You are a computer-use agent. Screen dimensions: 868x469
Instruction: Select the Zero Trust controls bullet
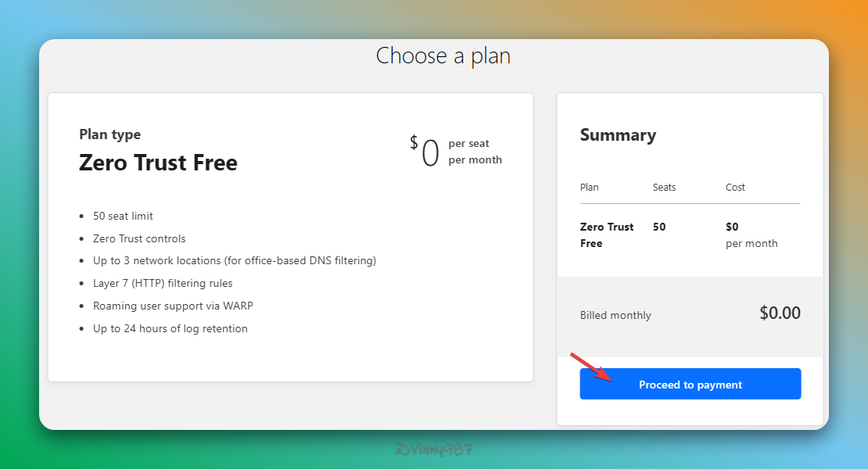pyautogui.click(x=139, y=238)
